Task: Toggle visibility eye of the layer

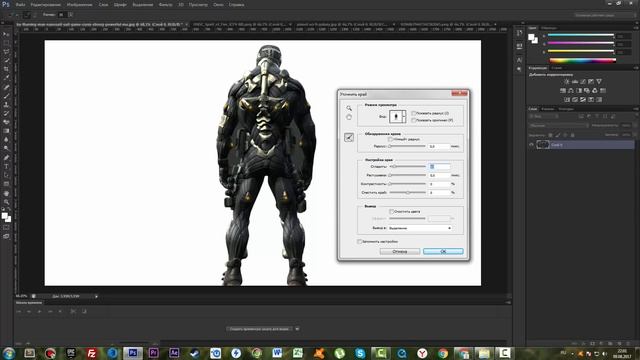Action: tap(531, 144)
